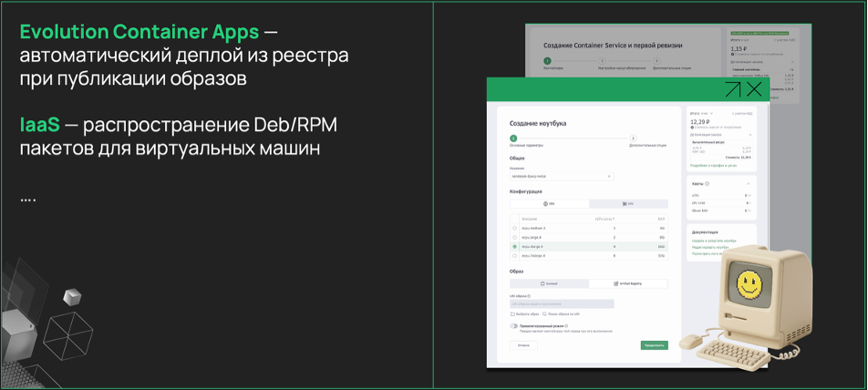The image size is (868, 390).
Task: Click the vCPU row in Квоты
Action: coord(721,195)
